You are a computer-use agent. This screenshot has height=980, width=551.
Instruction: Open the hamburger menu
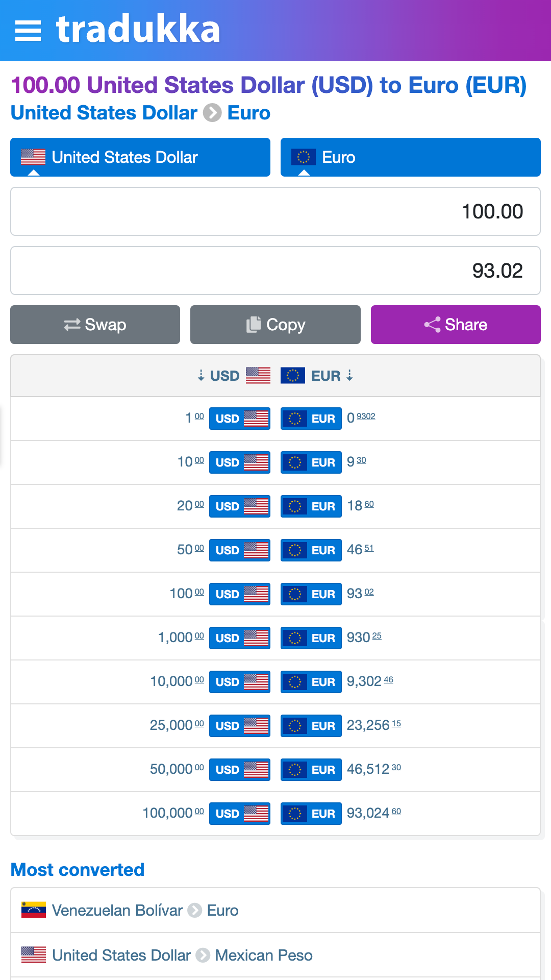[28, 31]
